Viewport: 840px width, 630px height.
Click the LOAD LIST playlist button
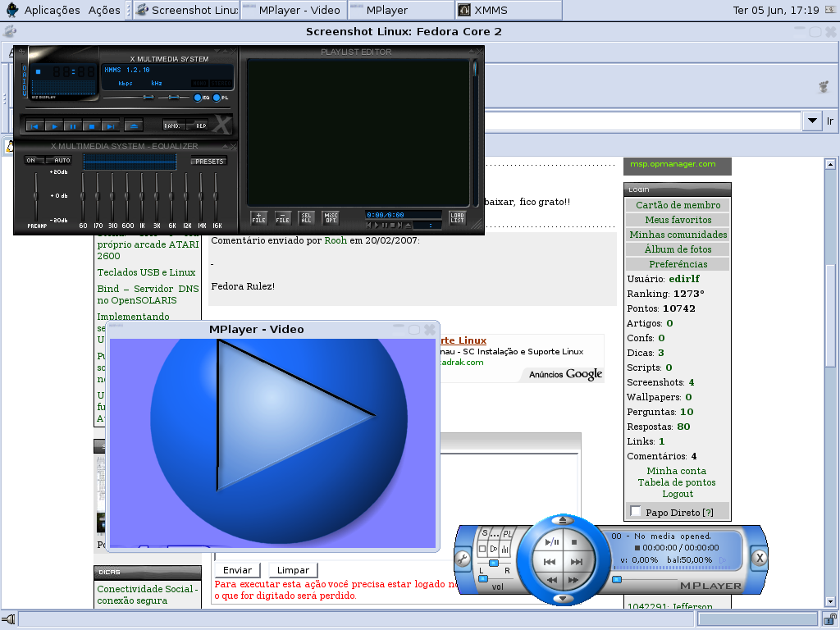[457, 217]
